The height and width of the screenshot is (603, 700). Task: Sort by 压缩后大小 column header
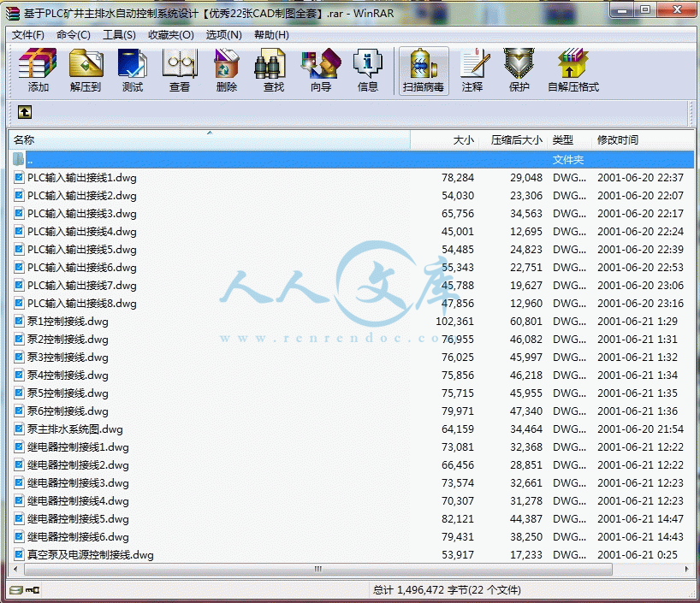point(513,140)
